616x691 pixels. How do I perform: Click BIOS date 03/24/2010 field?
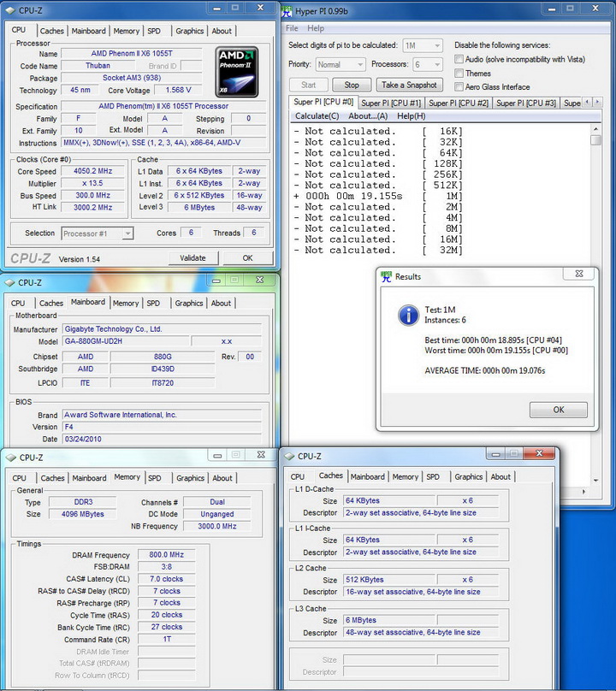point(162,439)
